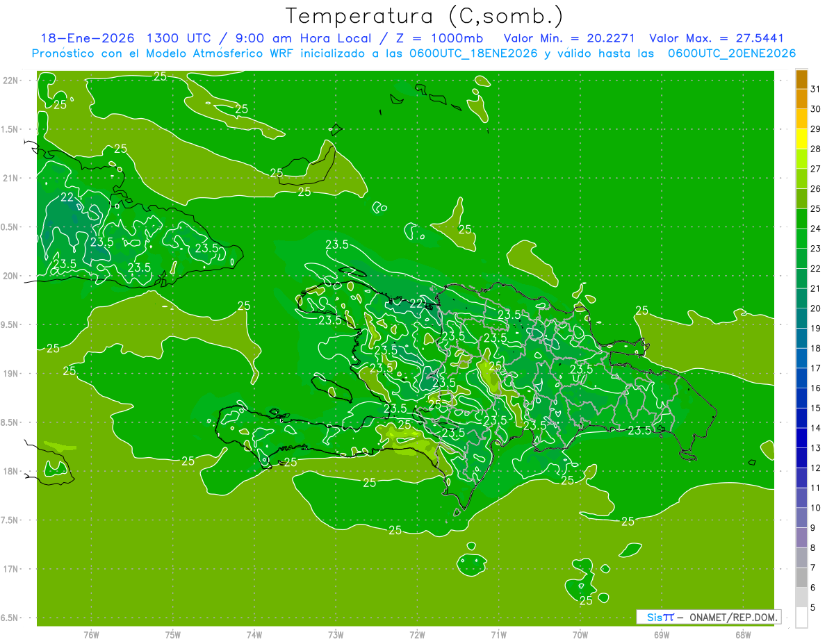Click the colorbar value "15"
834x644 pixels.
(x=815, y=408)
